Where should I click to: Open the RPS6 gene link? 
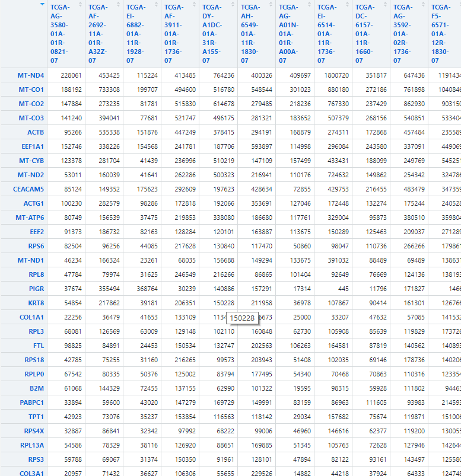point(36,246)
